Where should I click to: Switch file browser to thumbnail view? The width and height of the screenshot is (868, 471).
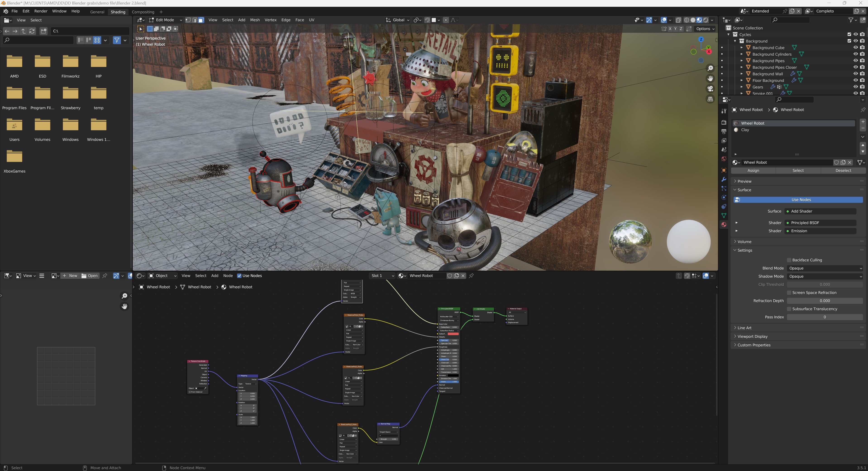97,40
